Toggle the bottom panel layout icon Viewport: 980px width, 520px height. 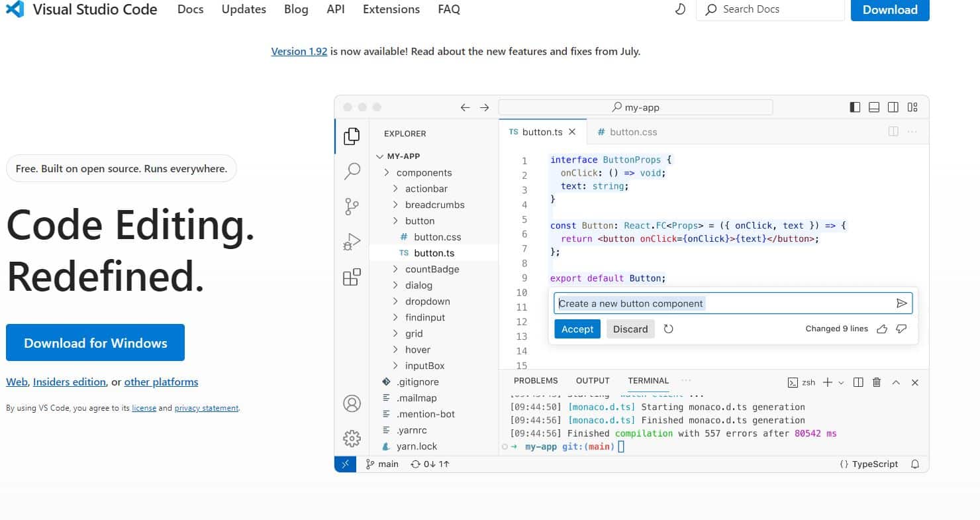874,107
